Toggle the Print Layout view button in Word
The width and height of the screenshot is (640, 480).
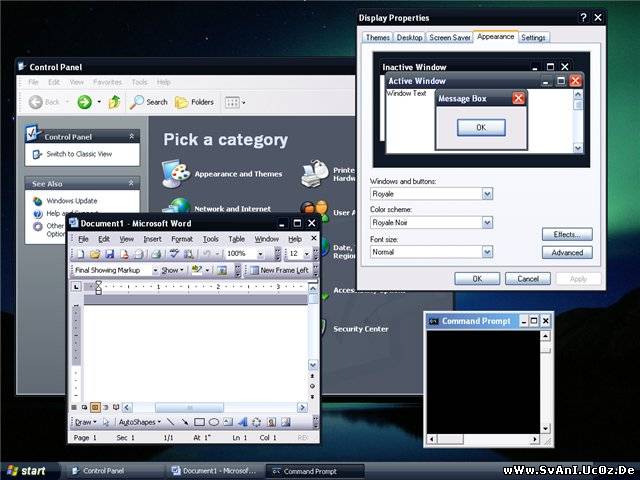click(x=96, y=407)
